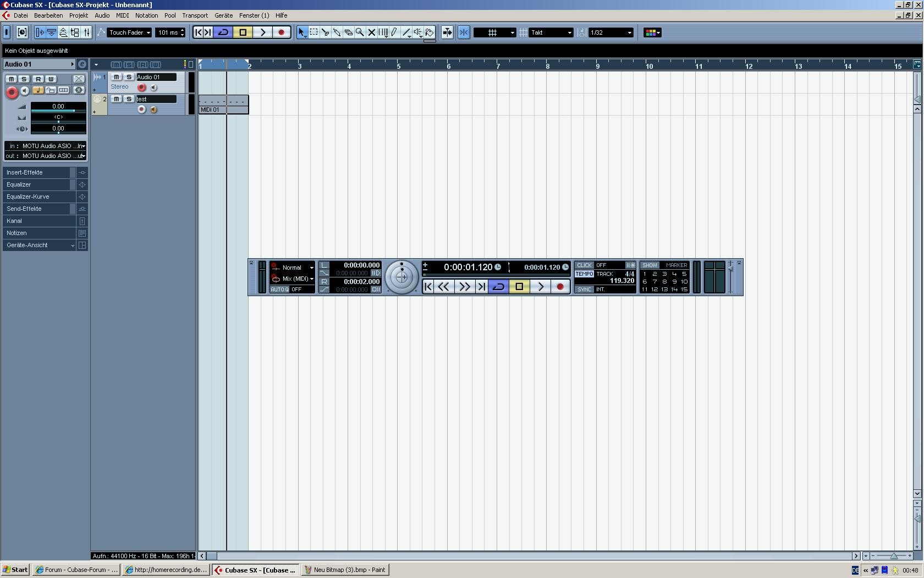
Task: Open the input routing MOTU Audio ASIO dropdown
Action: tap(45, 146)
